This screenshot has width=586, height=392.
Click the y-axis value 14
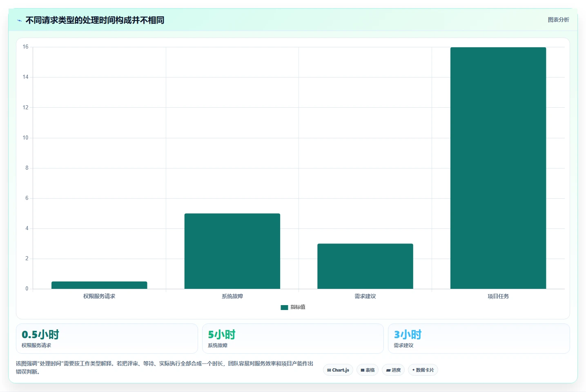coord(25,77)
